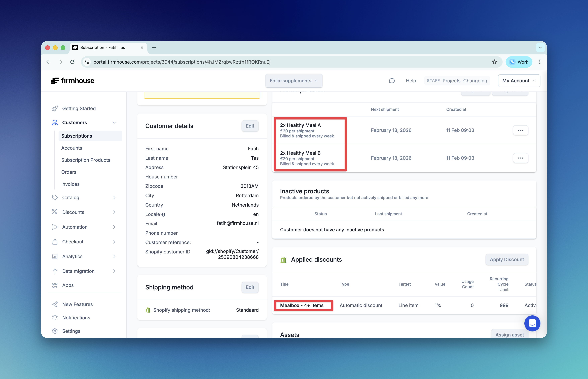Click the Getting Started rocket icon

[x=55, y=108]
